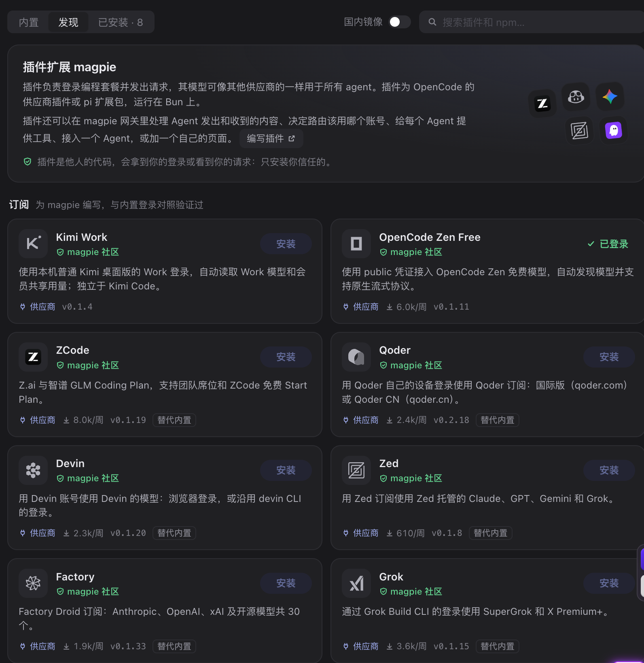Screen dimensions: 644x663
Task: Click the 插件扩展 magpie heading
Action: (x=70, y=67)
